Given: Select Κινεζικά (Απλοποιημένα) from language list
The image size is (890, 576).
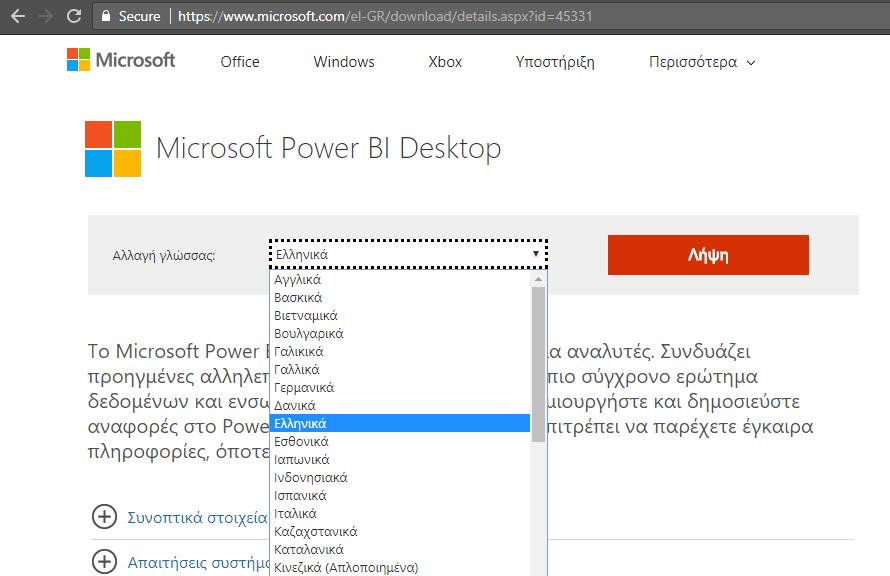Looking at the screenshot, I should (400, 567).
